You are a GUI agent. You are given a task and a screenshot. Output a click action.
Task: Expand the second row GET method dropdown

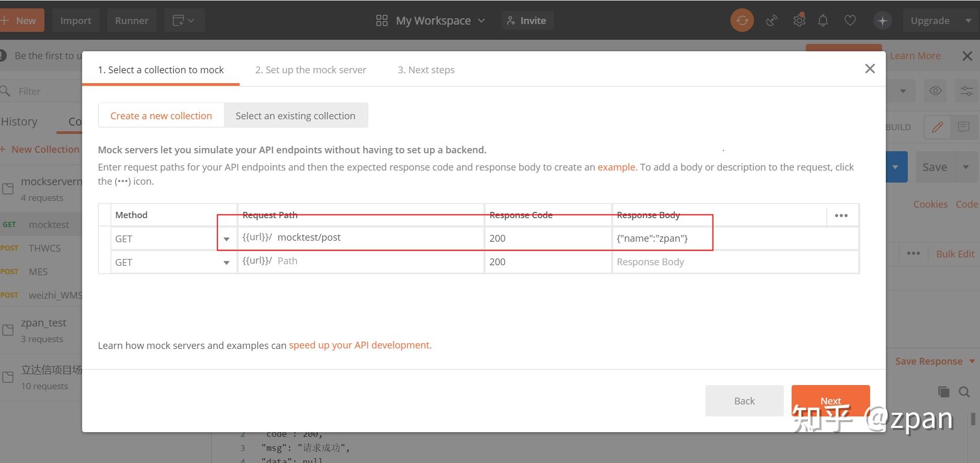coord(227,263)
